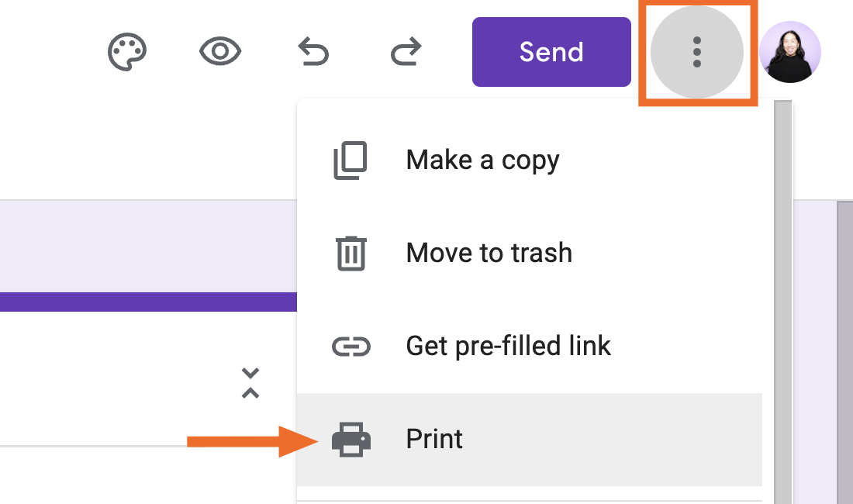Click the chain link icon

(x=351, y=346)
